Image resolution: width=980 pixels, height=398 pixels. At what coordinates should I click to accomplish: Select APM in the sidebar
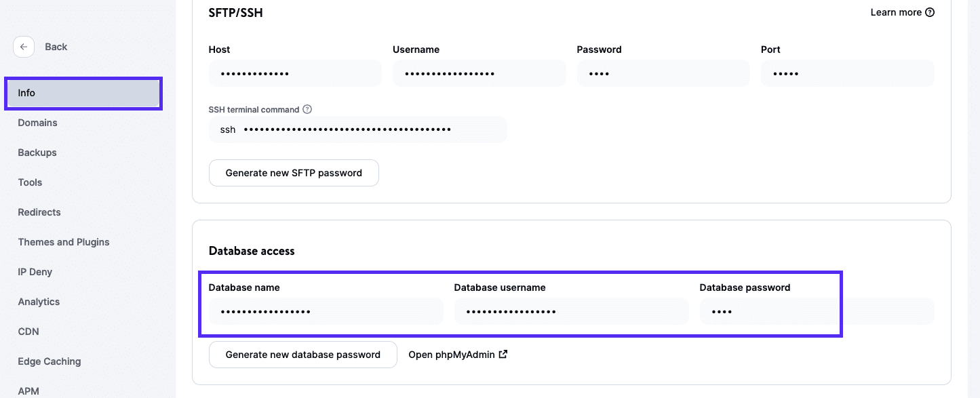pos(28,391)
